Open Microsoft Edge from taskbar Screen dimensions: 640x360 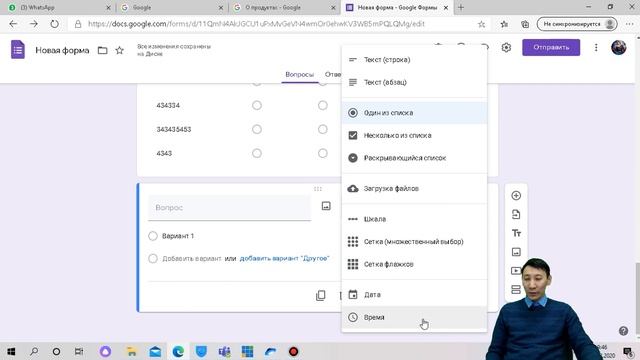pyautogui.click(x=178, y=351)
